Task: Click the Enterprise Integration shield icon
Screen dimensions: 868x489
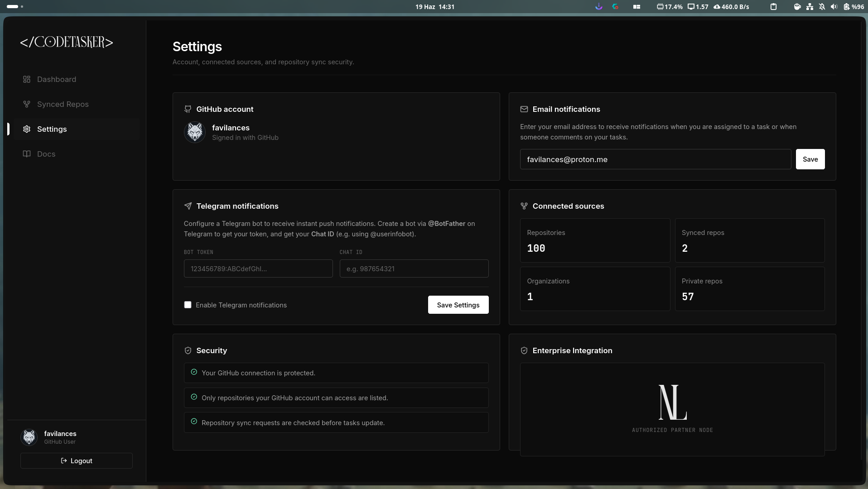Action: click(x=524, y=350)
